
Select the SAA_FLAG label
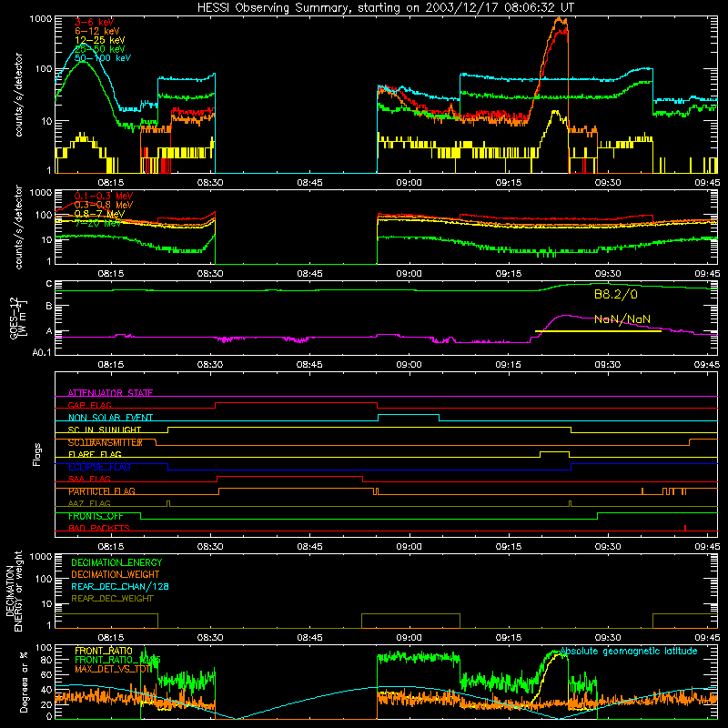point(89,479)
